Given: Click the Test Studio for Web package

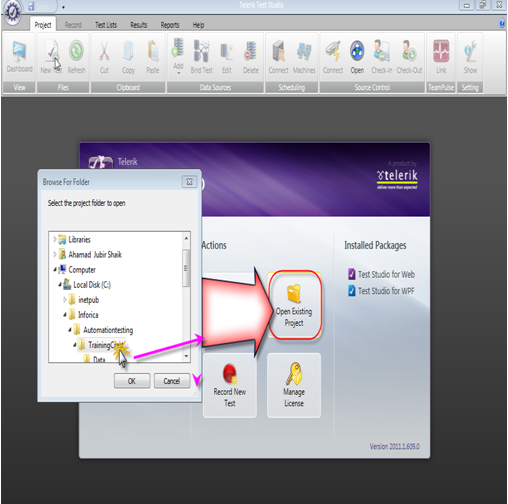Looking at the screenshot, I should [x=381, y=274].
